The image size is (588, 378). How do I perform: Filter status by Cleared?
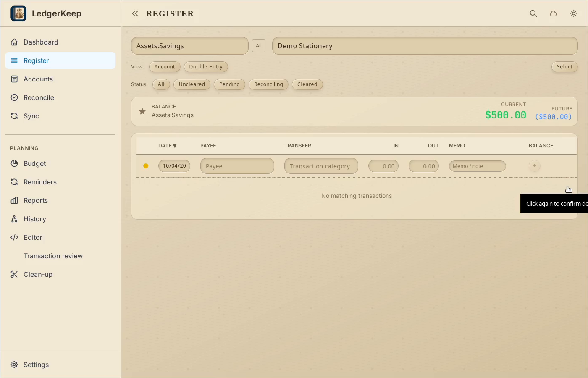(x=307, y=84)
